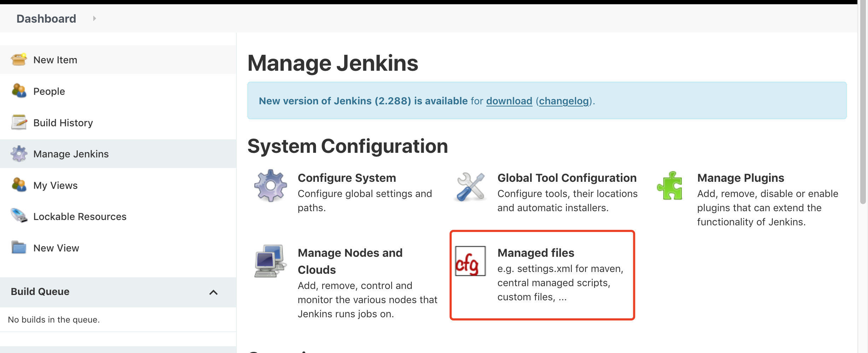This screenshot has width=868, height=353.
Task: Collapse the Build Queue panel
Action: (x=213, y=292)
